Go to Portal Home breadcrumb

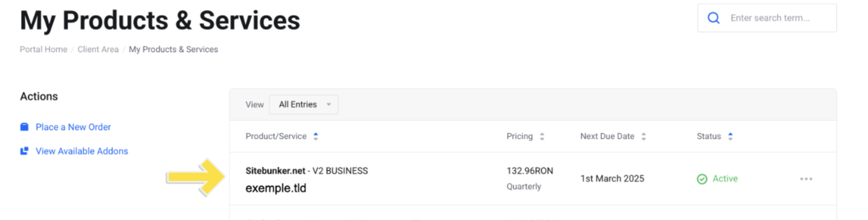coord(43,49)
